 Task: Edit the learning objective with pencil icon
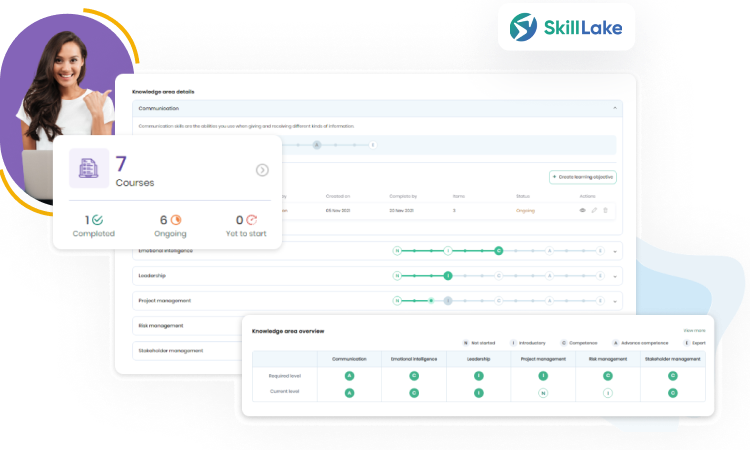pyautogui.click(x=594, y=210)
